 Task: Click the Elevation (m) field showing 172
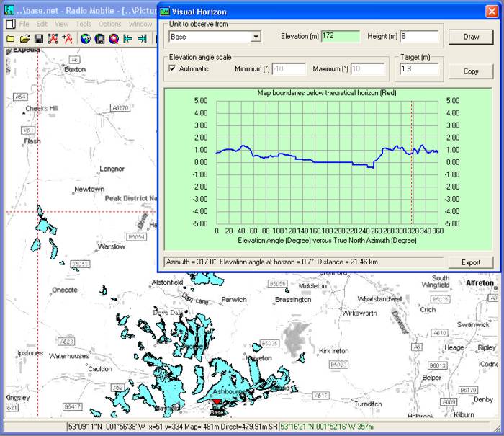click(341, 36)
